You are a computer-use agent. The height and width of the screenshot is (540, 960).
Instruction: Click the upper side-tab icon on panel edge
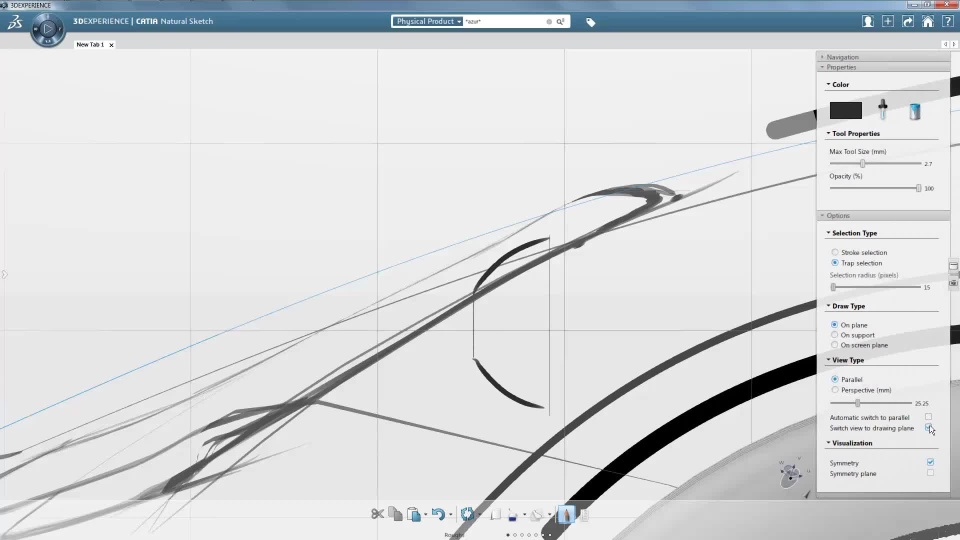pos(953,266)
